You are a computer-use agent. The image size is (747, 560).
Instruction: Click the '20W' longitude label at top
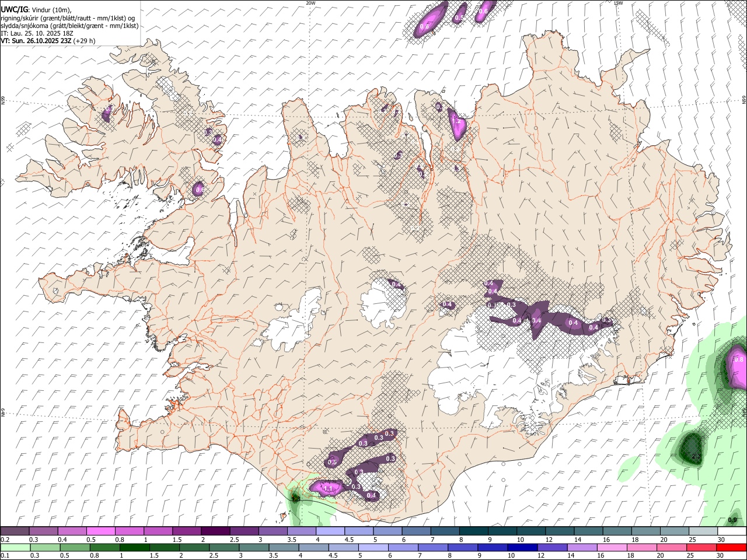point(310,3)
